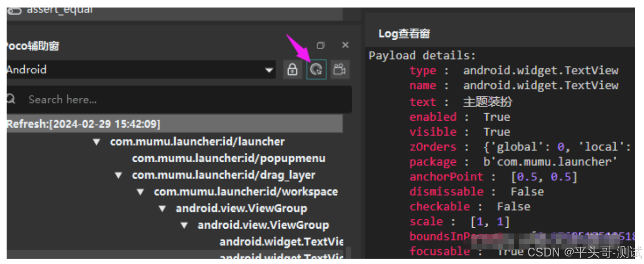Collapse com.mumu.launcher:id/drag_layer node
The width and height of the screenshot is (644, 264).
tap(118, 175)
